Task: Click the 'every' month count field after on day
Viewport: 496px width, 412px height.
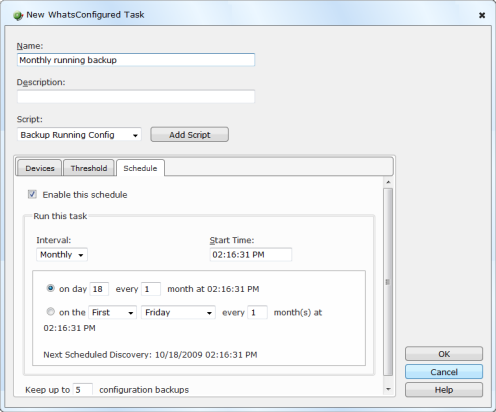Action: click(151, 289)
